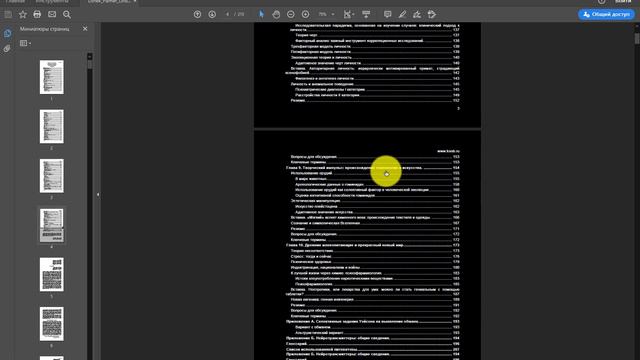Print the document
Image resolution: width=640 pixels, height=360 pixels.
pyautogui.click(x=37, y=14)
